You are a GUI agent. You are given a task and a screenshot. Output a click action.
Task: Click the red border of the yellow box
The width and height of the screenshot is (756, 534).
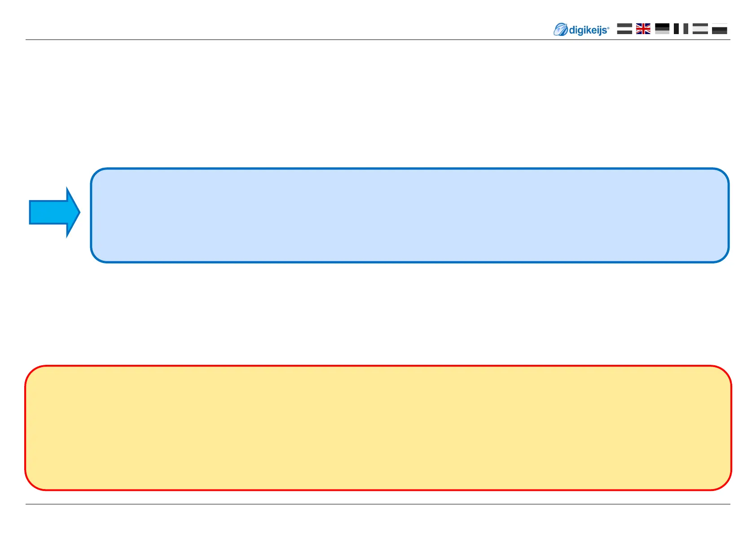coord(378,366)
